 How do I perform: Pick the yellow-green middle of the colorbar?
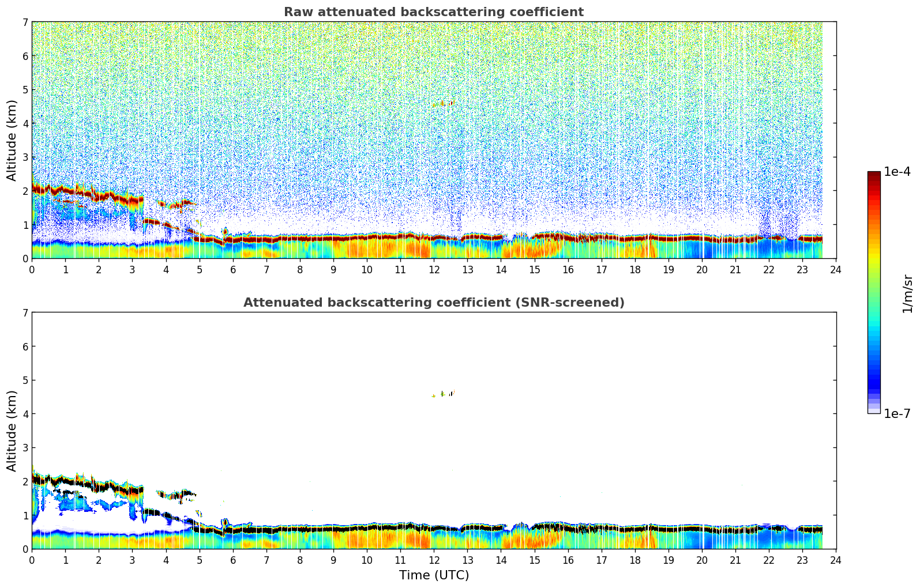[873, 265]
